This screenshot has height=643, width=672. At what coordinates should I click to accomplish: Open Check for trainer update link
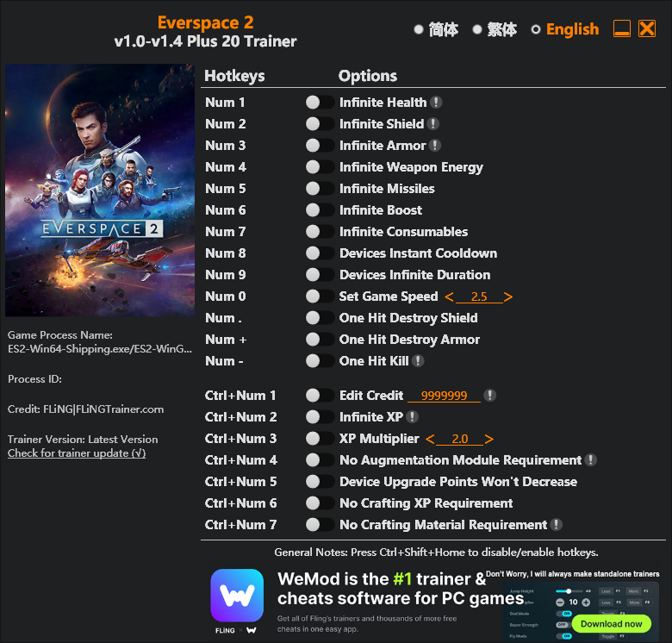77,453
